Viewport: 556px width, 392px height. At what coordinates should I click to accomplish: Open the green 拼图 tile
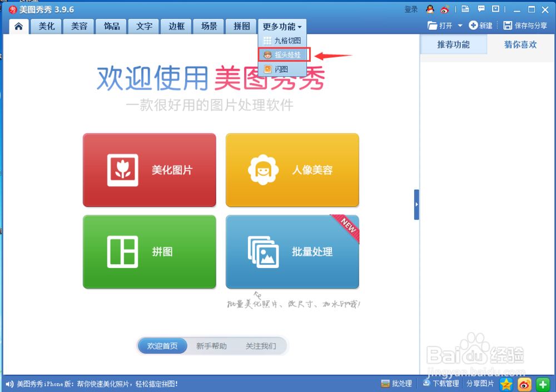coord(149,251)
